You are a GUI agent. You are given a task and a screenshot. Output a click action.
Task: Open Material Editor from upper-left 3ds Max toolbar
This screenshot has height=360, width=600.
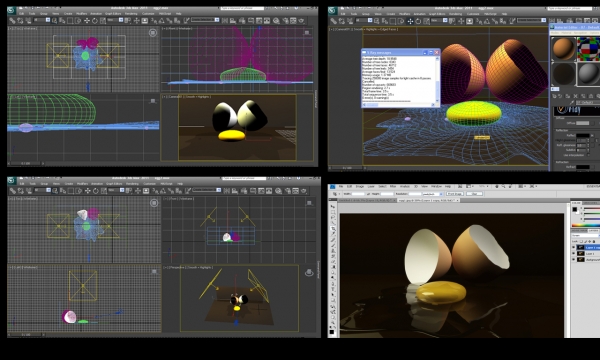tap(276, 20)
